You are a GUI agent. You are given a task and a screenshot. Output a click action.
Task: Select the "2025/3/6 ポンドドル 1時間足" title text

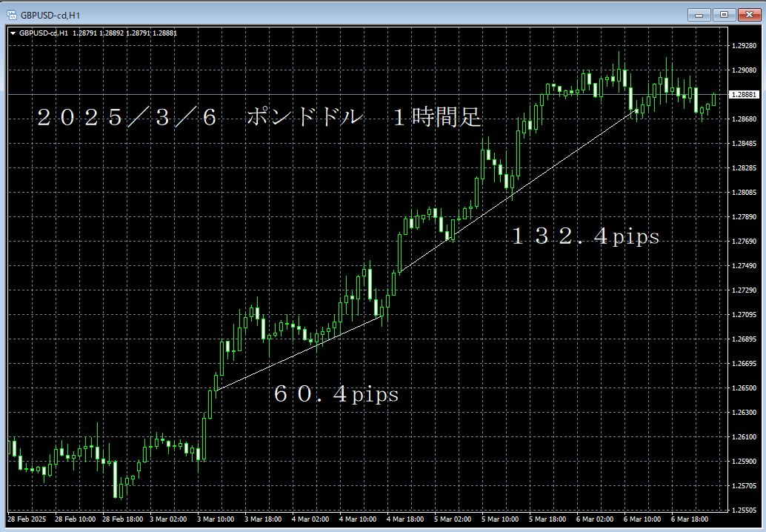(x=259, y=118)
